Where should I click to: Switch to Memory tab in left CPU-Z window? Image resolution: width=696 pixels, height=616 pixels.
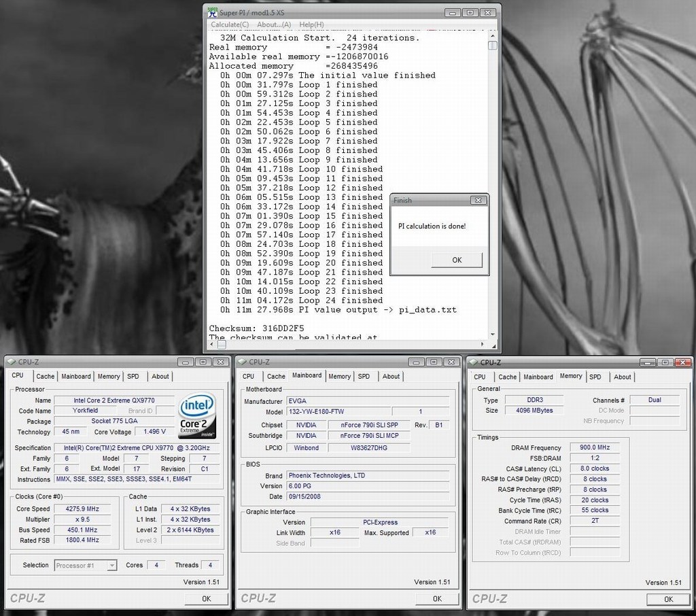pos(109,376)
